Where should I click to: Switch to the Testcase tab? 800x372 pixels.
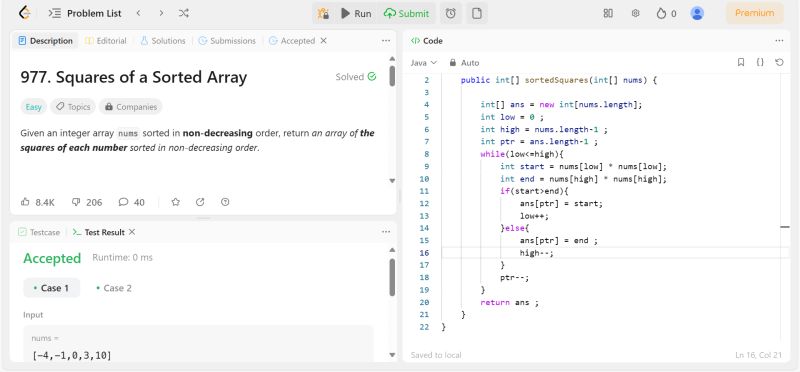coord(39,232)
